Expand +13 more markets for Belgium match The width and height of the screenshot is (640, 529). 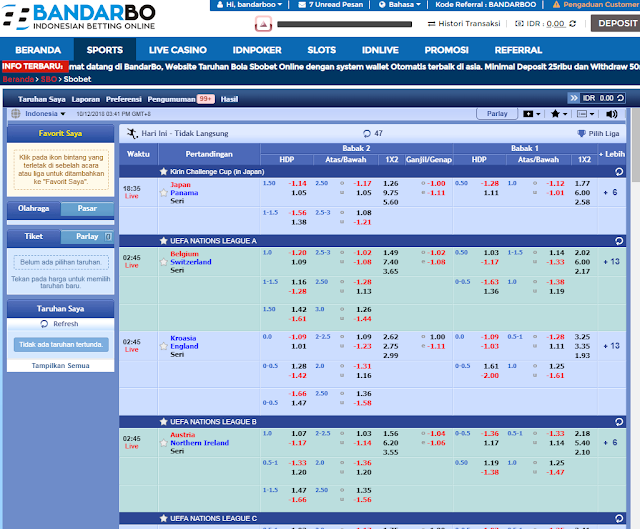611,262
